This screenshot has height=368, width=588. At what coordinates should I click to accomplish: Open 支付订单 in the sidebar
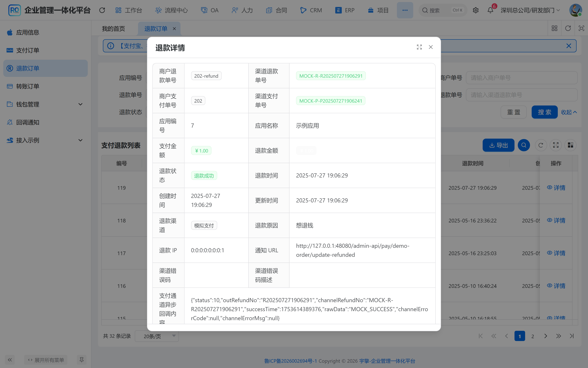pyautogui.click(x=46, y=50)
